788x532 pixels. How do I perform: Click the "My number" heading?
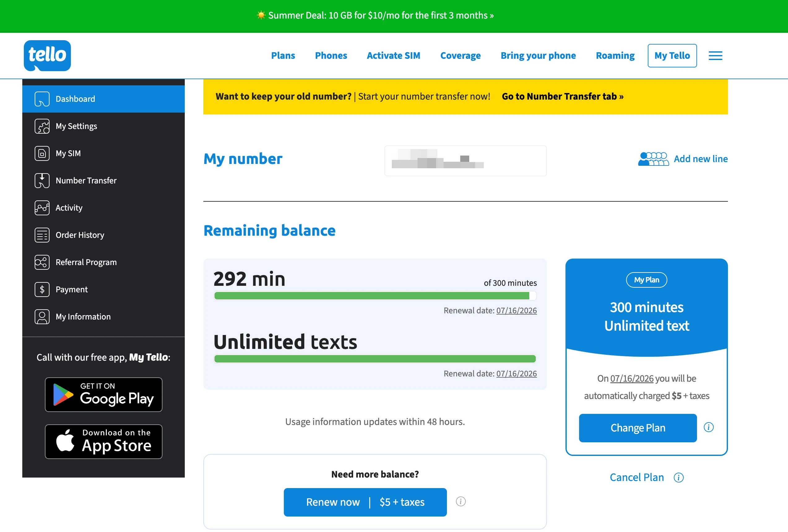[x=243, y=159]
